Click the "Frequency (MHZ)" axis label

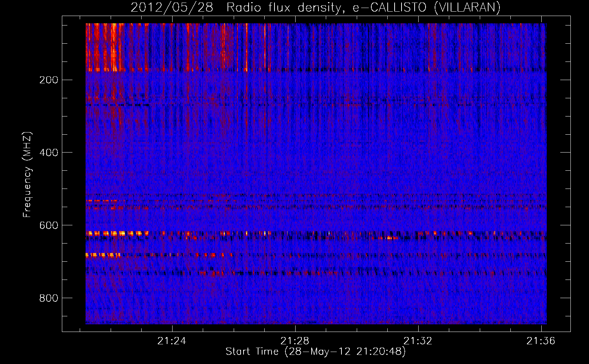[27, 174]
